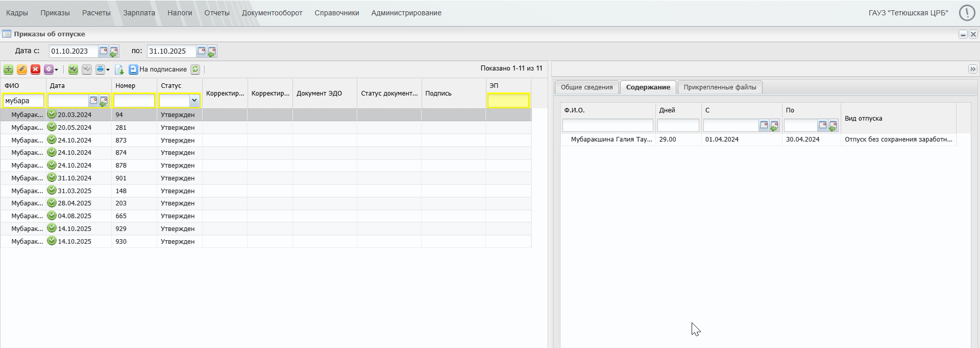
Task: Switch to the 'Прикрепленные файлы' tab
Action: click(x=720, y=87)
